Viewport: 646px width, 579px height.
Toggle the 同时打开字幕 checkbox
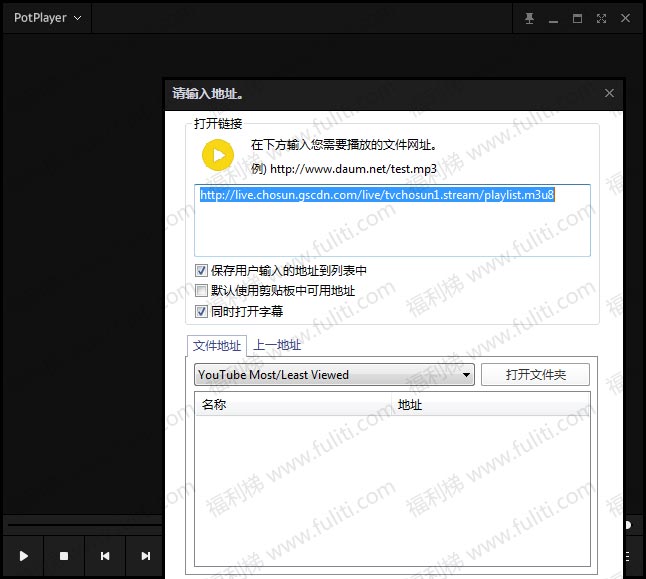201,311
